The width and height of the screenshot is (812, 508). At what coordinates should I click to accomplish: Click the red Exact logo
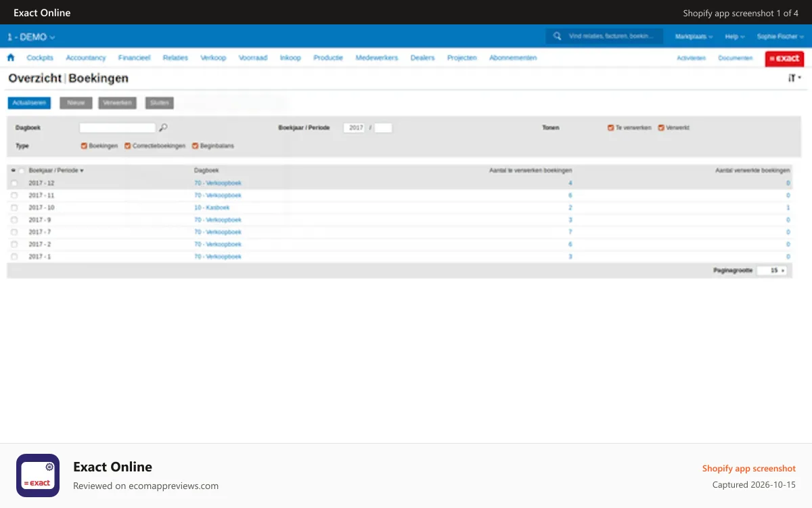[784, 58]
